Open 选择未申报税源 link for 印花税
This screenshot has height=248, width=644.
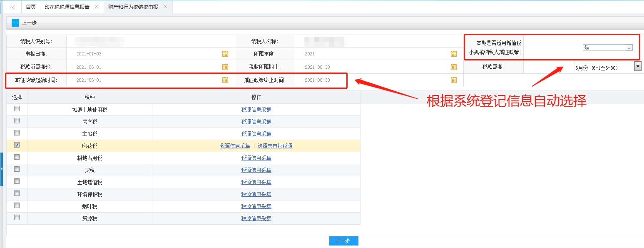pyautogui.click(x=275, y=146)
